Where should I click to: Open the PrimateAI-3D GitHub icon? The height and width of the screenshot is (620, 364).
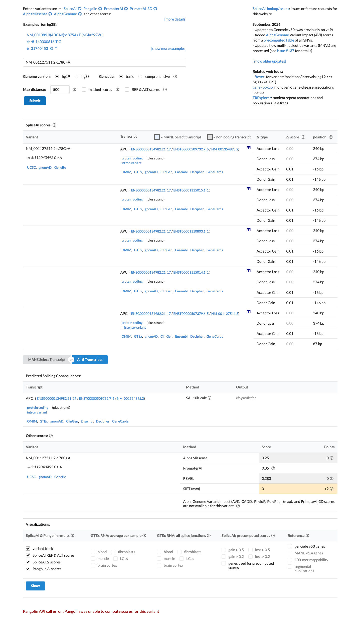click(x=155, y=9)
